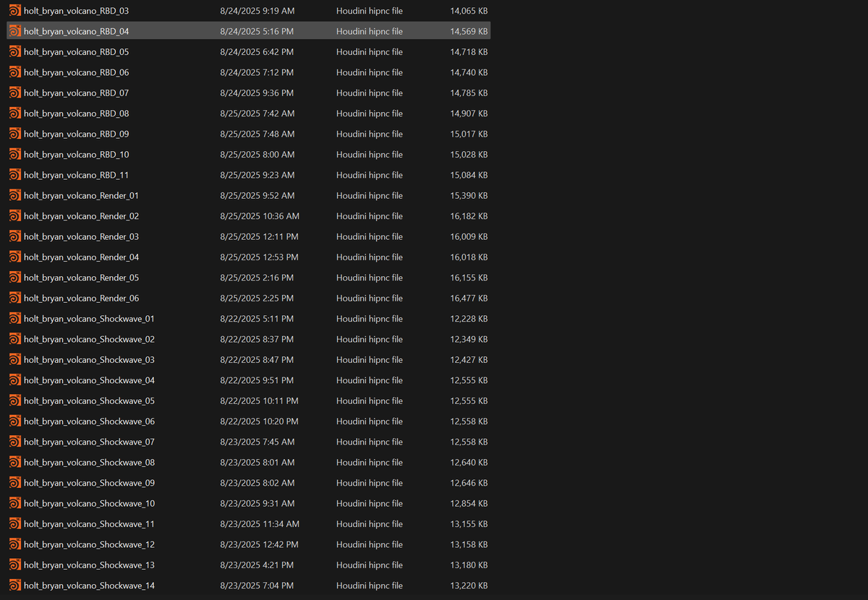This screenshot has width=868, height=600.
Task: Click the Houdini icon of holt_bryan_volcano_Shockwave_08
Action: 15,462
